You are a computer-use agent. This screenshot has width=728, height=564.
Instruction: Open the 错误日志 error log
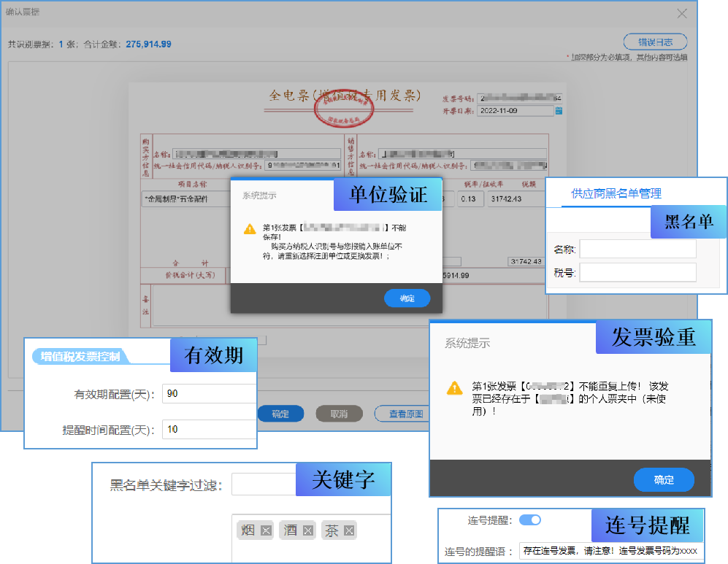point(655,42)
